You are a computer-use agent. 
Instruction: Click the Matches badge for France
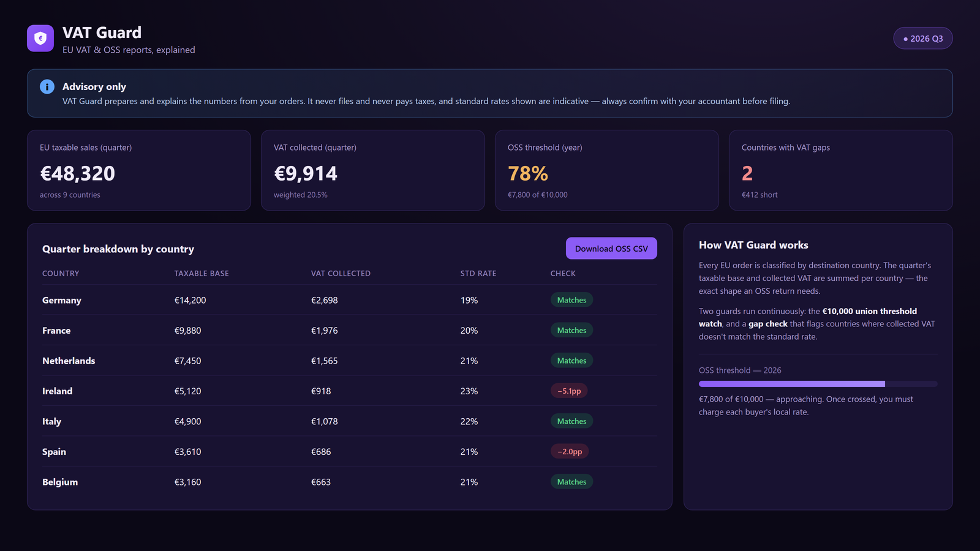coord(571,330)
